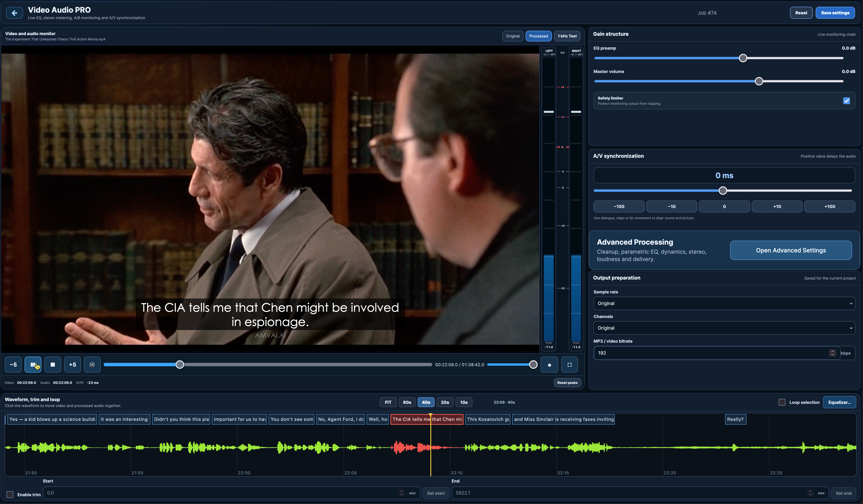The height and width of the screenshot is (504, 863).
Task: Select subtitle 'It was an interesting'
Action: point(124,419)
